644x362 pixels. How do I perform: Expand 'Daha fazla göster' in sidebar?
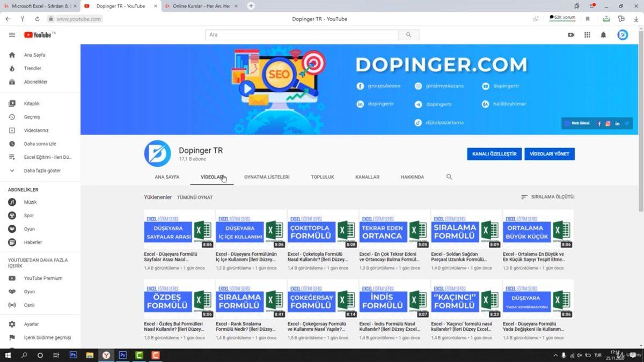tap(42, 171)
